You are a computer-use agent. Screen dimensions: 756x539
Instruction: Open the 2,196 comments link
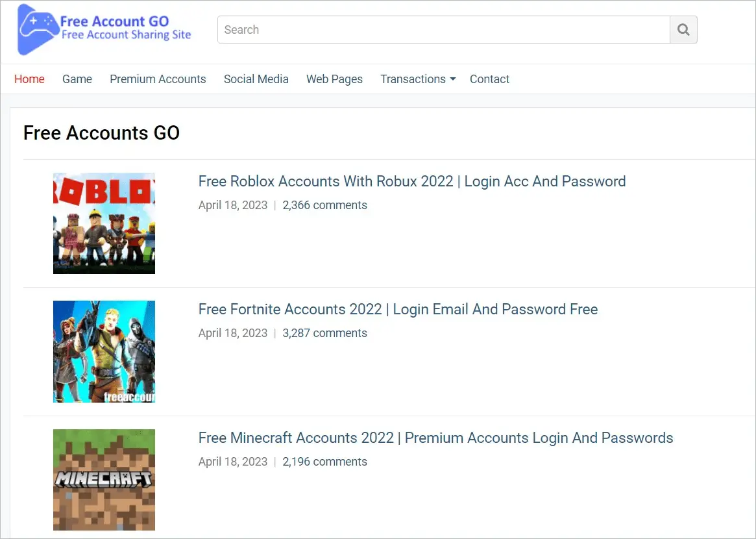(324, 462)
